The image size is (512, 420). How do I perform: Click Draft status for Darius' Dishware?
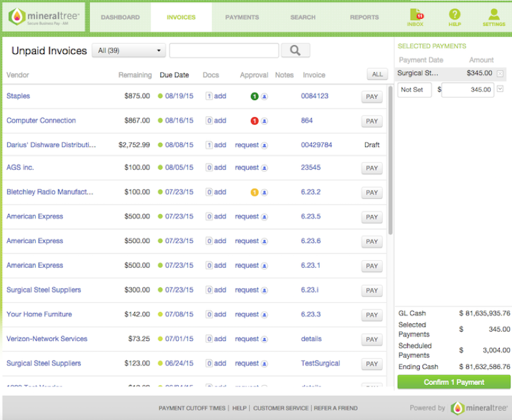pyautogui.click(x=372, y=145)
